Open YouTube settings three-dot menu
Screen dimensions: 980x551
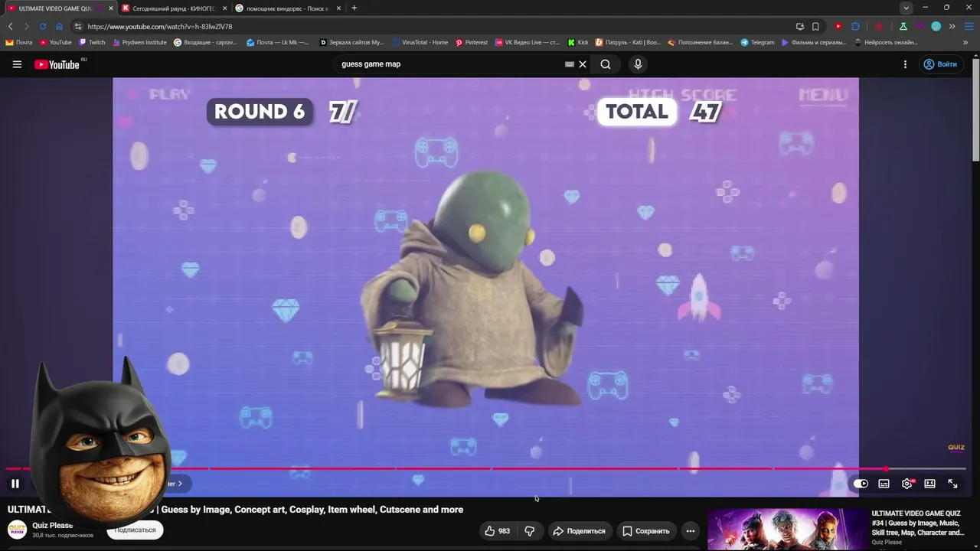point(905,64)
